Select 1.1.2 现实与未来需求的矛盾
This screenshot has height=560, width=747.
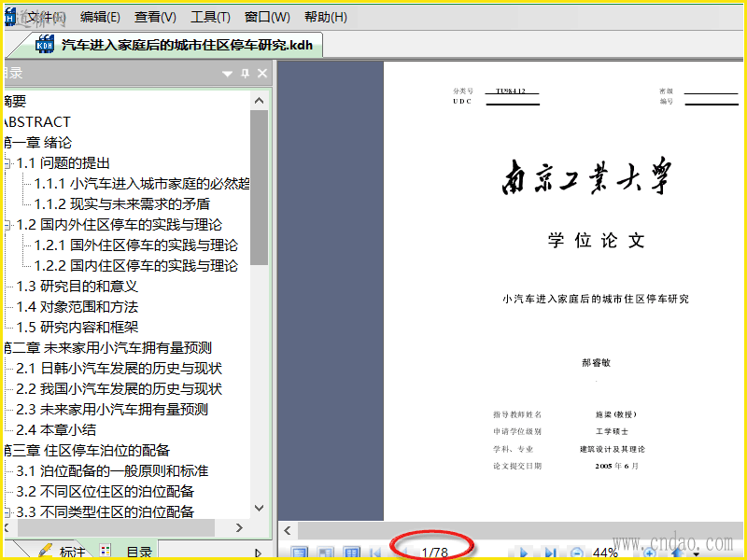[122, 204]
